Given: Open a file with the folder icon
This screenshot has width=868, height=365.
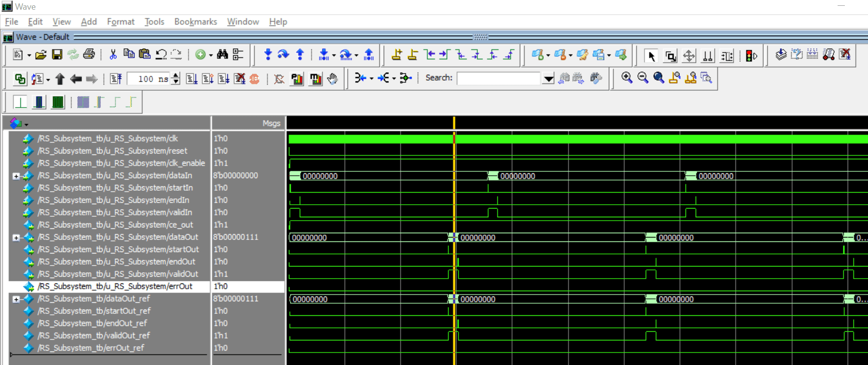Looking at the screenshot, I should tap(41, 55).
